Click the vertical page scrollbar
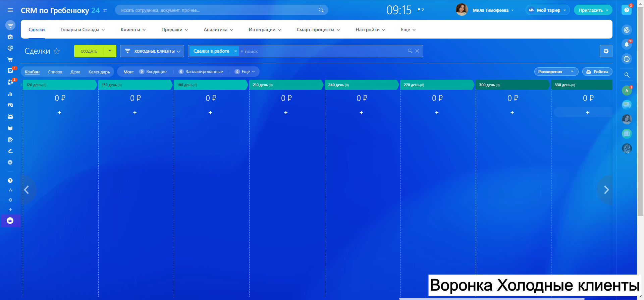The height and width of the screenshot is (300, 644). pos(640,111)
